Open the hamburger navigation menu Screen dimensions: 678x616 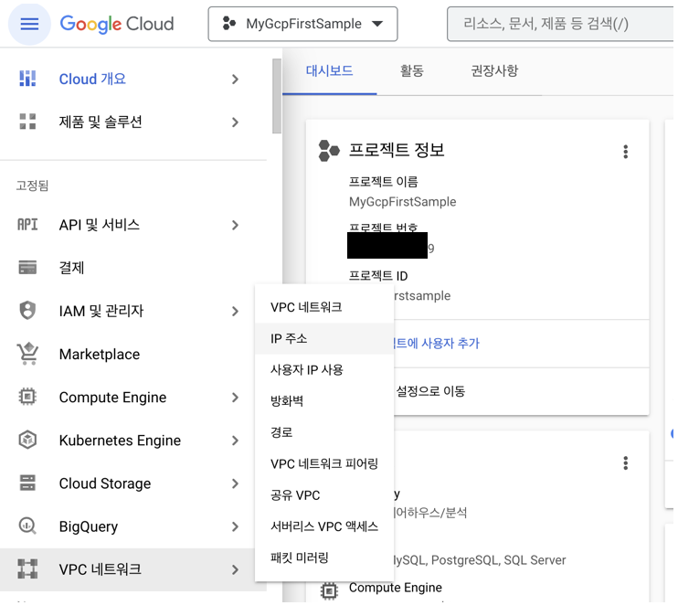tap(29, 25)
